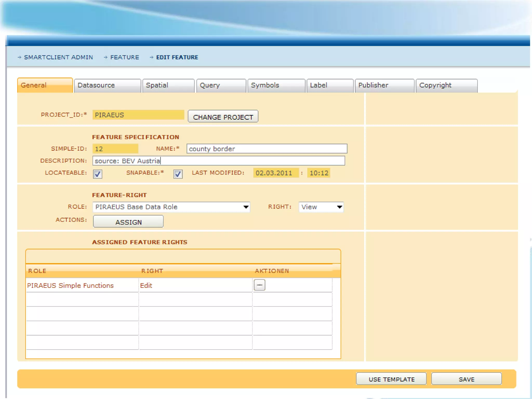Remove the PIRAEUS Simple Functions right
The height and width of the screenshot is (399, 532).
click(x=259, y=285)
